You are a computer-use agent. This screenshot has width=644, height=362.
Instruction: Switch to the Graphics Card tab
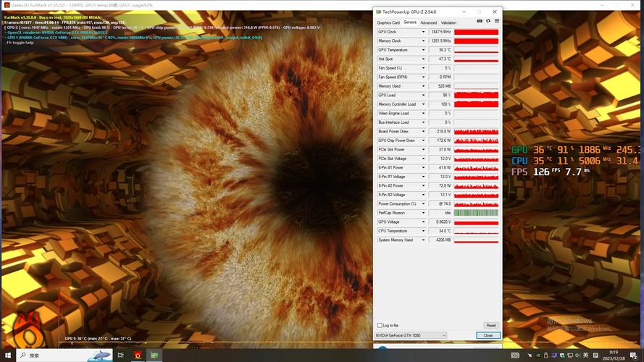388,22
